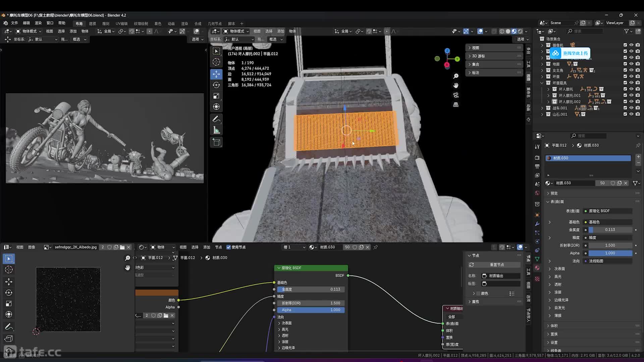
Task: Activate the Select Box tool in 3D viewport
Action: (216, 51)
